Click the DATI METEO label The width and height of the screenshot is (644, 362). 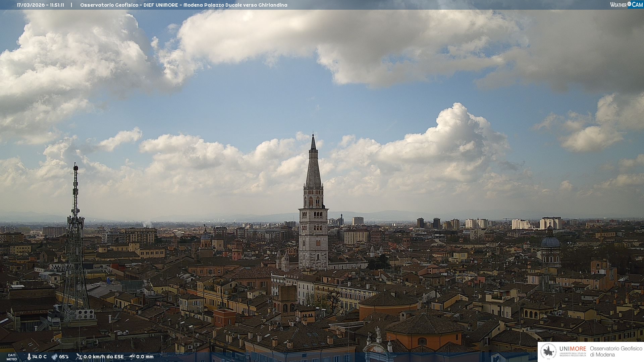coord(12,357)
